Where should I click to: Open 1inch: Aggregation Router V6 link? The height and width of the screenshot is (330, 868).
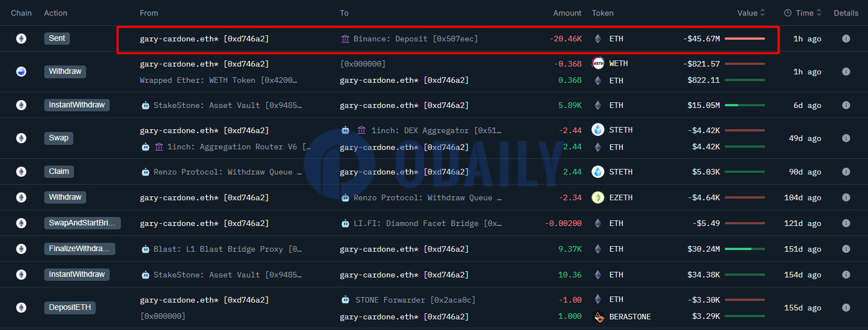240,147
